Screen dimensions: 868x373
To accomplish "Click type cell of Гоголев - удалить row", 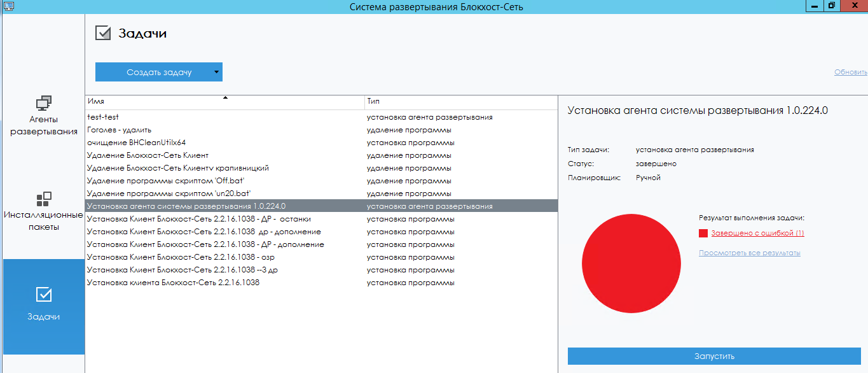I will 409,130.
